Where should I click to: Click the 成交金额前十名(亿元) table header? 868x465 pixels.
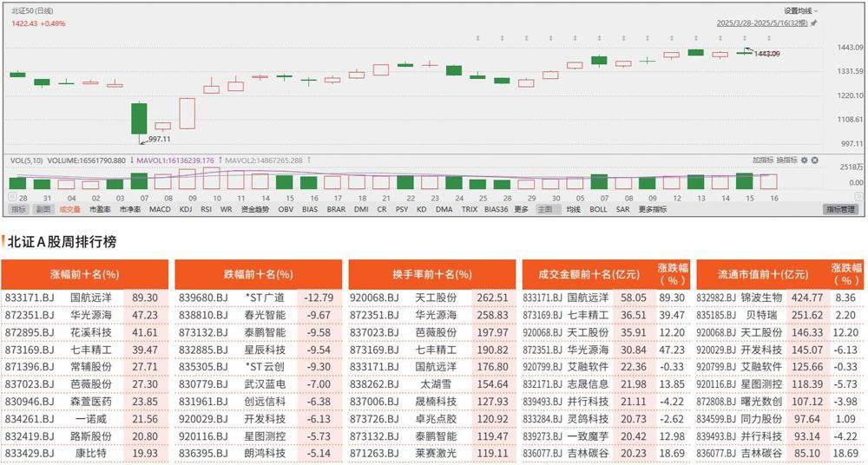589,274
